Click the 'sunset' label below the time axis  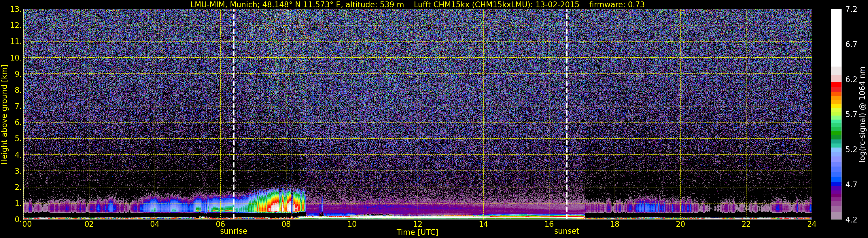pos(566,231)
